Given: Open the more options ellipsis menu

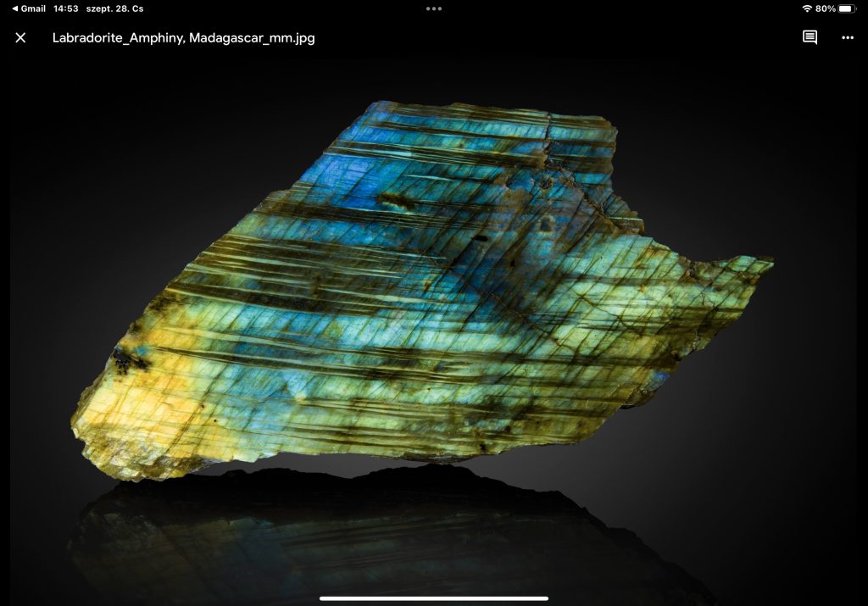Looking at the screenshot, I should click(x=847, y=37).
